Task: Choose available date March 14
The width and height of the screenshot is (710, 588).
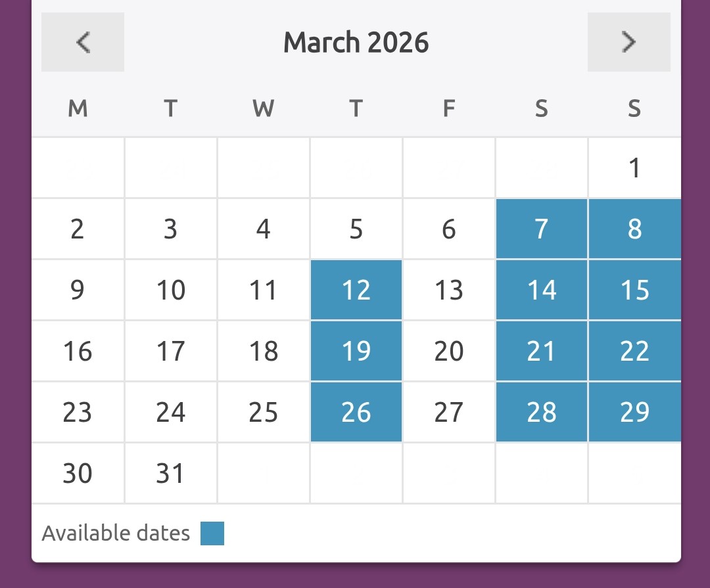Action: pos(541,290)
